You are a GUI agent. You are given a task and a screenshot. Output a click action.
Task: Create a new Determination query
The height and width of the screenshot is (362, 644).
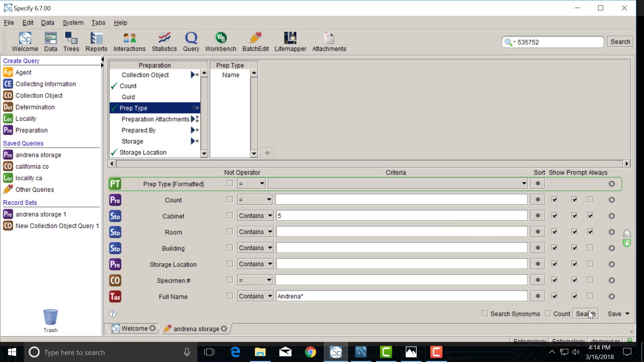coord(35,107)
